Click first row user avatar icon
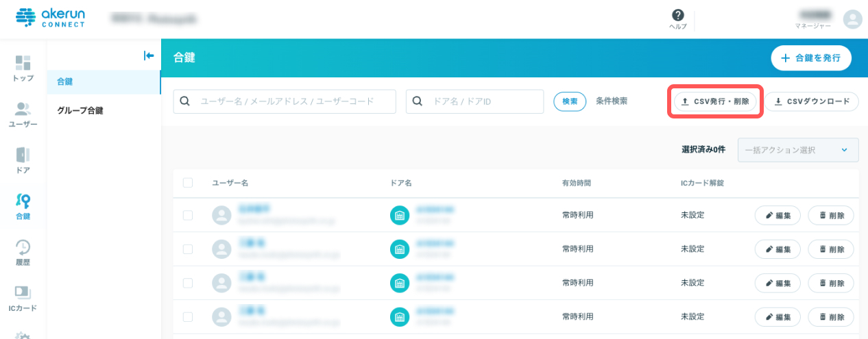868x339 pixels. click(221, 215)
